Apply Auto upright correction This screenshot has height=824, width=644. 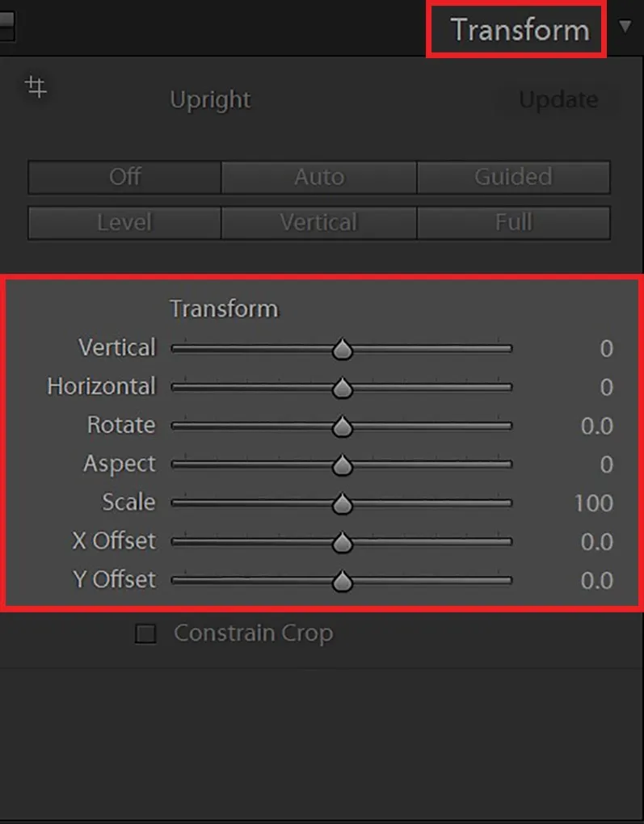click(x=318, y=176)
